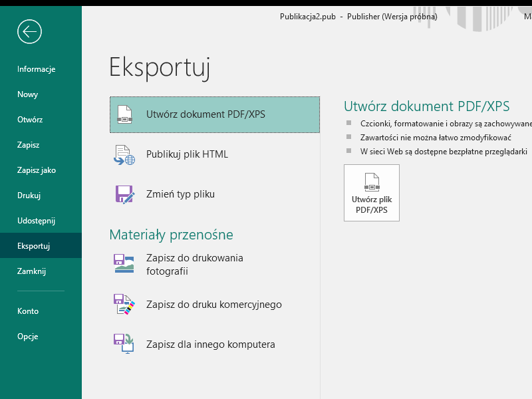The image size is (532, 399).
Task: Click the save for another computer icon
Action: point(124,344)
